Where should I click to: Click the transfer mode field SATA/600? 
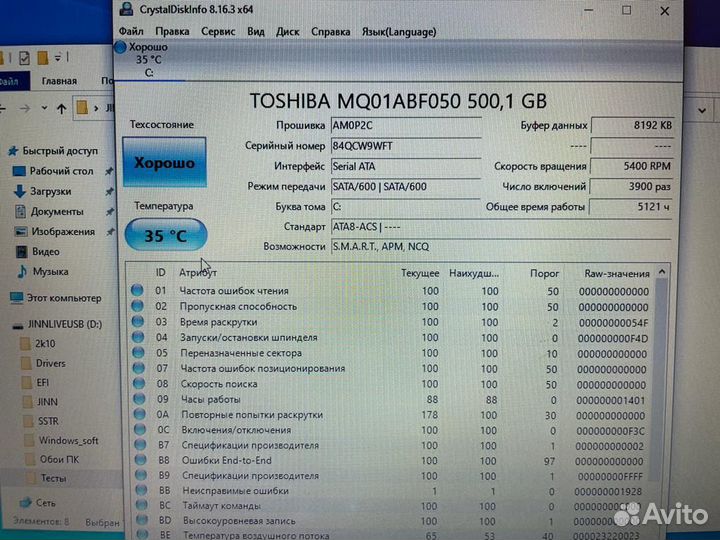pyautogui.click(x=406, y=186)
